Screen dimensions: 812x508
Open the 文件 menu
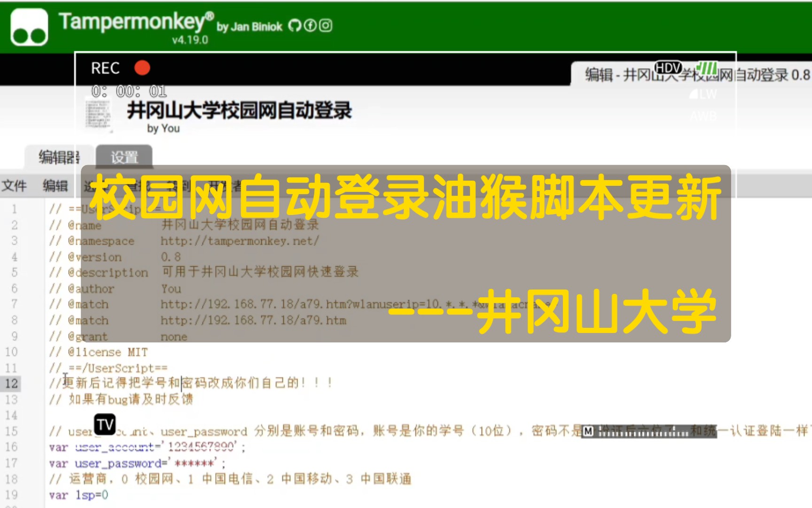(x=14, y=186)
